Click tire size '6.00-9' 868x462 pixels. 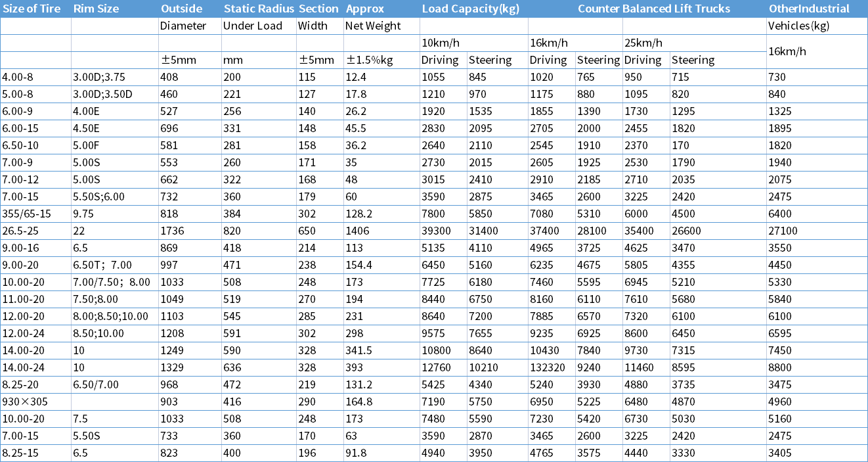(17, 112)
